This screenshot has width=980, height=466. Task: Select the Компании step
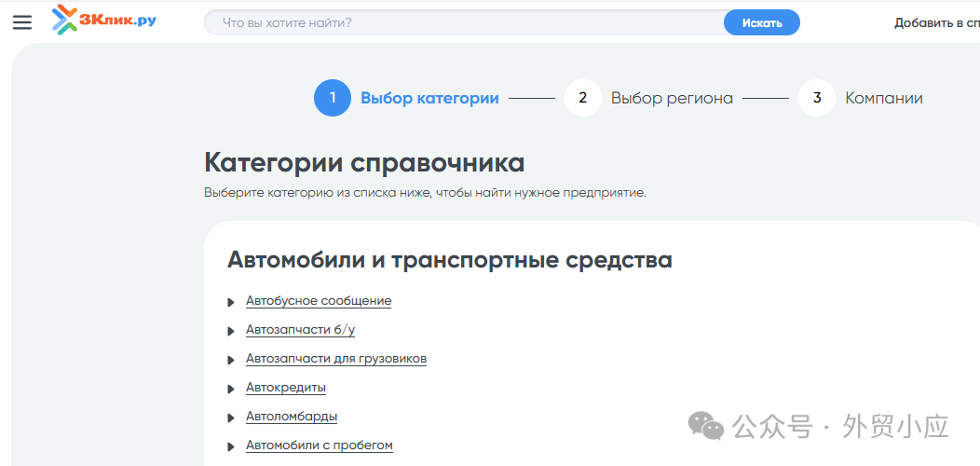[x=883, y=98]
